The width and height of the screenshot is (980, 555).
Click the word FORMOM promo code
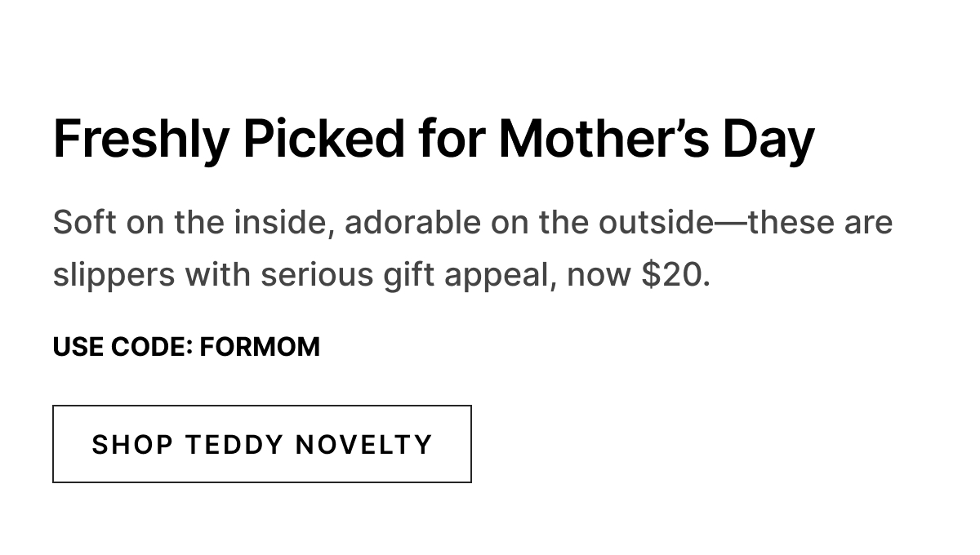[x=260, y=347]
